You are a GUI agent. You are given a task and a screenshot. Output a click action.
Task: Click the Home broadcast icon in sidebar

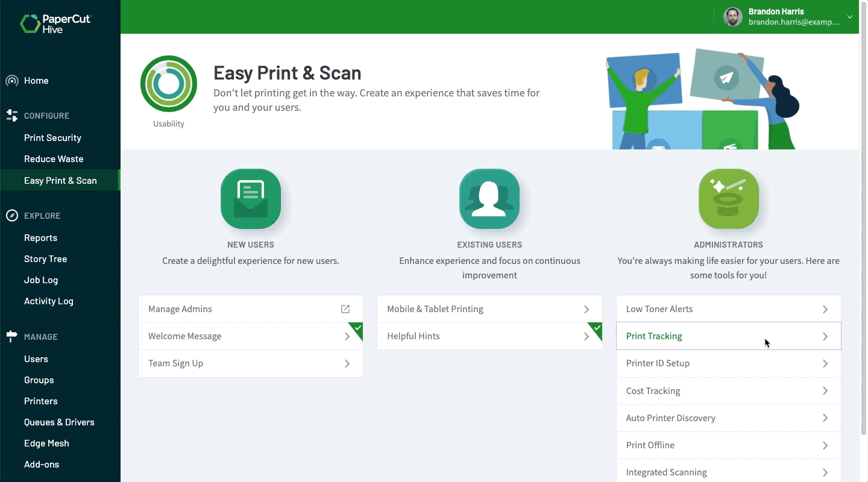coord(11,81)
